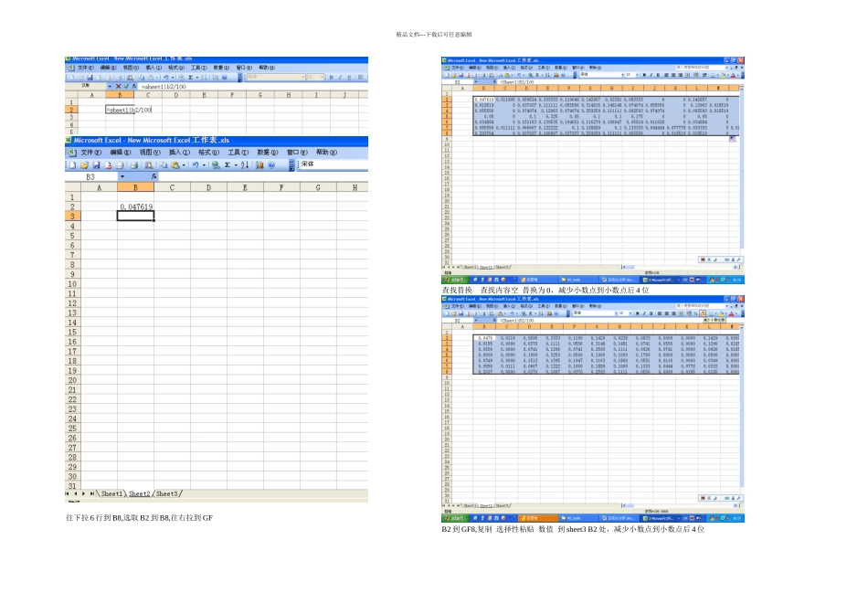Open Undo history arrow in lower-left Excel window
The height and width of the screenshot is (614, 868).
pos(204,165)
